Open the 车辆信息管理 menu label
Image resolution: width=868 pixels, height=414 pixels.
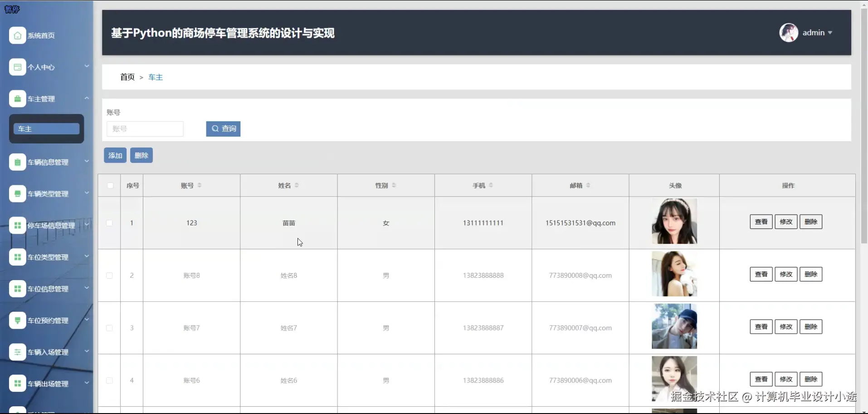(48, 162)
